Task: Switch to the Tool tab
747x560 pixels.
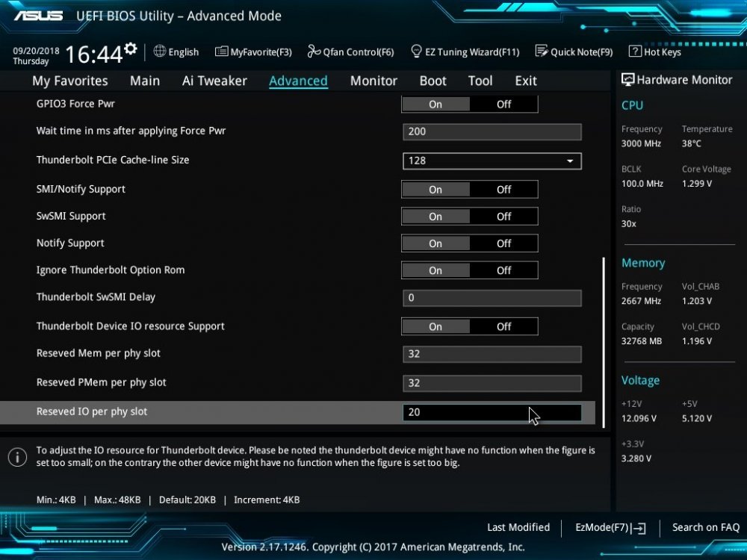Action: (480, 81)
